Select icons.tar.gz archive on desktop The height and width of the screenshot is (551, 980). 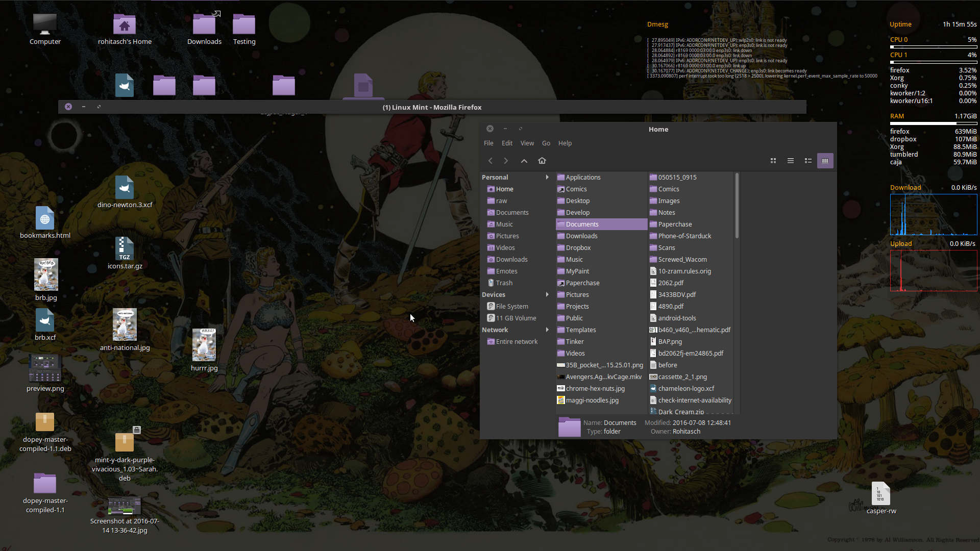pyautogui.click(x=125, y=254)
